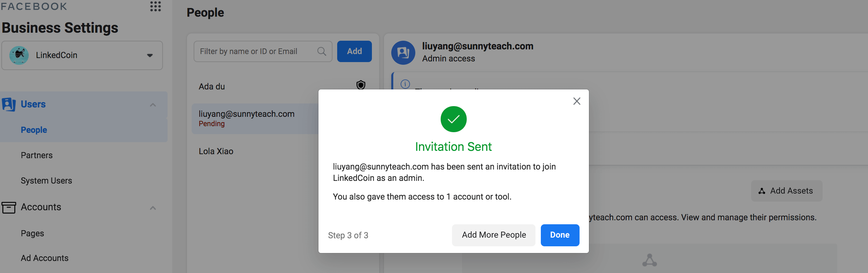
Task: Click the Done button
Action: (x=560, y=235)
